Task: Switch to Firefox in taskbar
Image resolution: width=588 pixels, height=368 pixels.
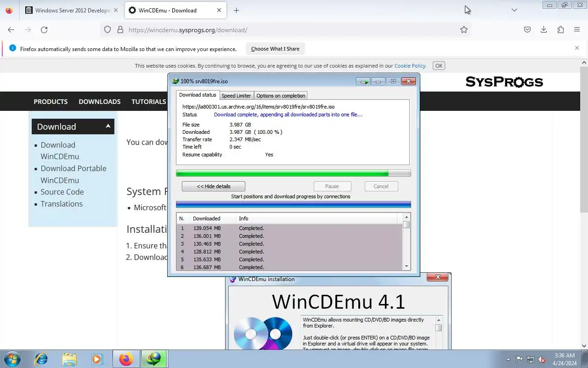Action: [x=126, y=359]
